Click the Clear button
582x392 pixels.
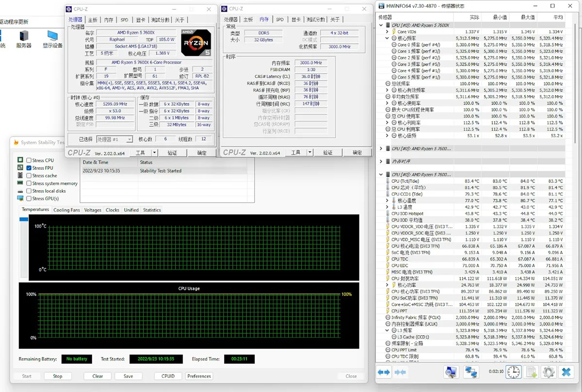tap(97, 376)
